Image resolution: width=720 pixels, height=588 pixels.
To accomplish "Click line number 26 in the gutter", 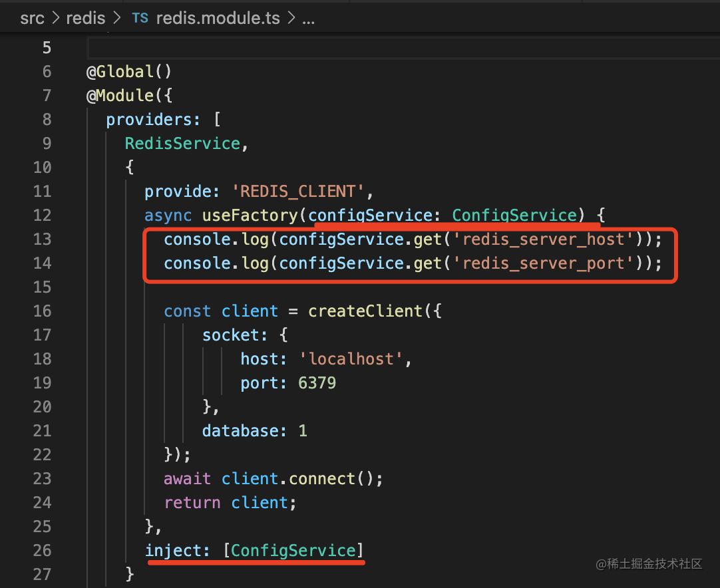I will (42, 551).
